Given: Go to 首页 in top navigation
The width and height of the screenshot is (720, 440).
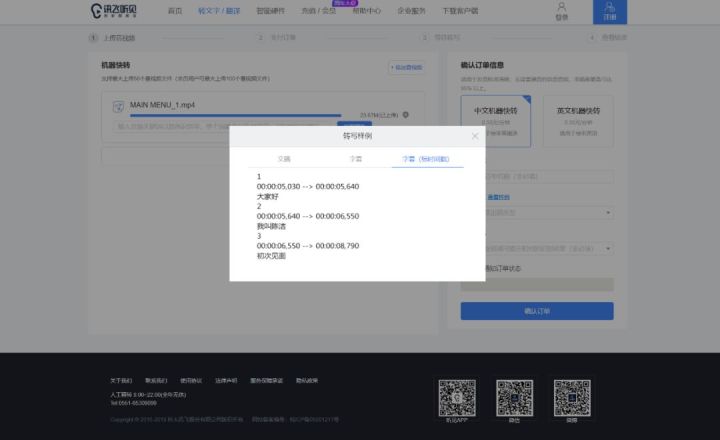Looking at the screenshot, I should [x=175, y=11].
